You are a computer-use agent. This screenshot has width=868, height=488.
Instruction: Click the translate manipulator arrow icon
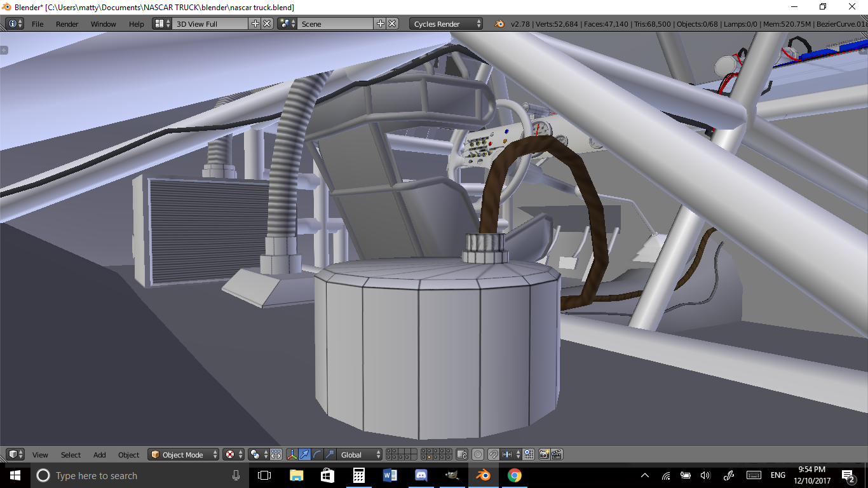[x=304, y=454]
